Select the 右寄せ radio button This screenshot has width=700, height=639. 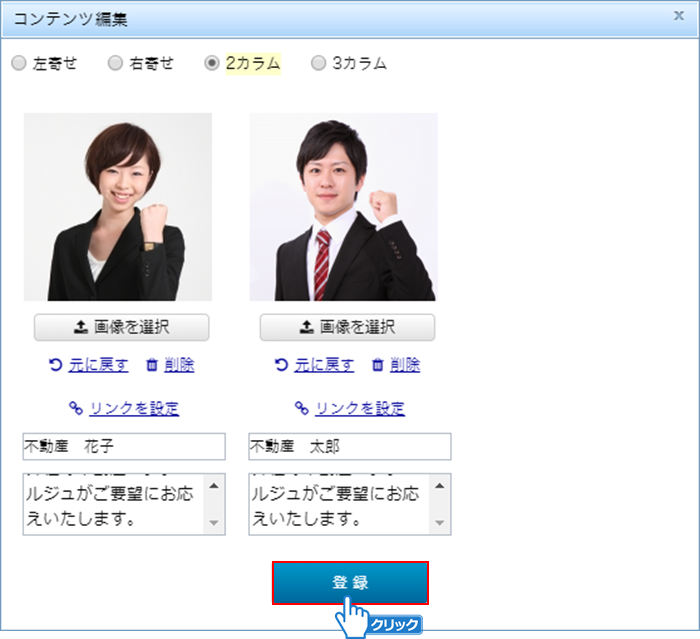(115, 64)
